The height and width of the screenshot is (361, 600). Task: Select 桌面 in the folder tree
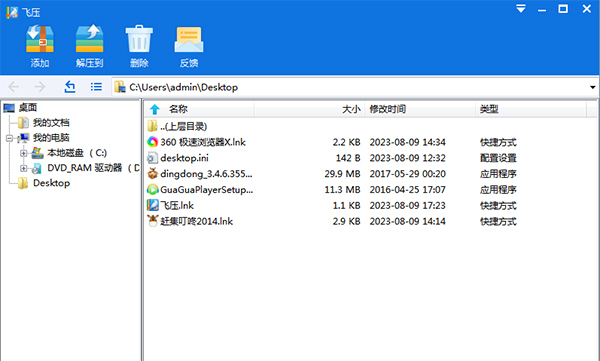coord(28,108)
